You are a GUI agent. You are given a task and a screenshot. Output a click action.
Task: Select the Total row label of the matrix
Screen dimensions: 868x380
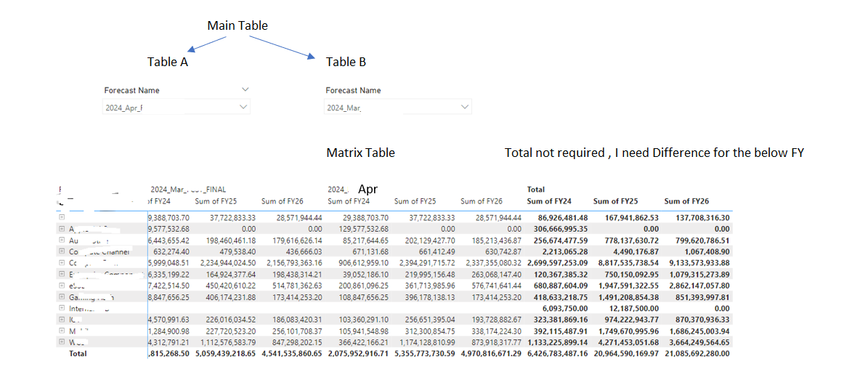(77, 353)
